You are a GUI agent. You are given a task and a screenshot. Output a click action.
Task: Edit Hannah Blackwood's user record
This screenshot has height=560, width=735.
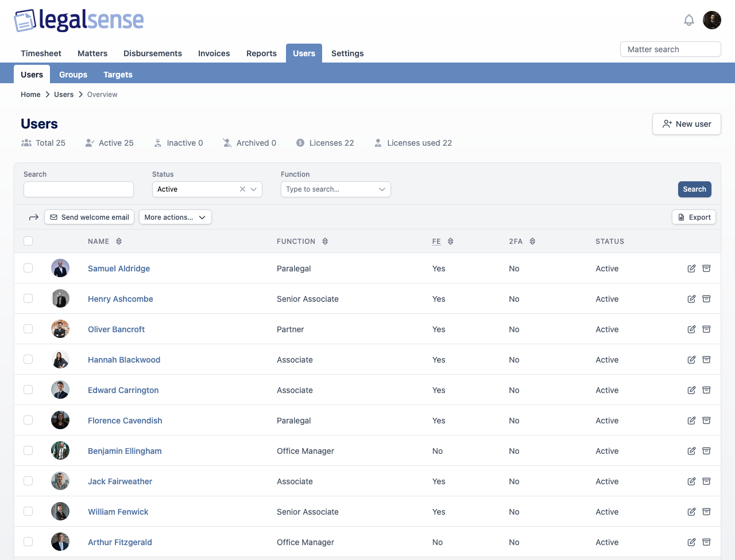click(x=691, y=360)
